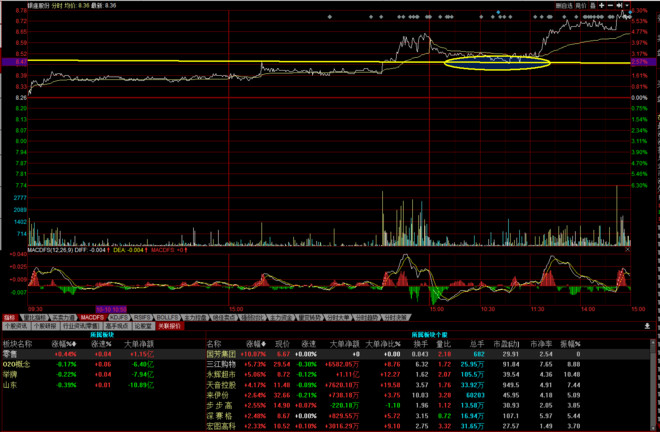660x432 pixels.
Task: Sort stock table by 市盈(动) header
Action: 506,344
